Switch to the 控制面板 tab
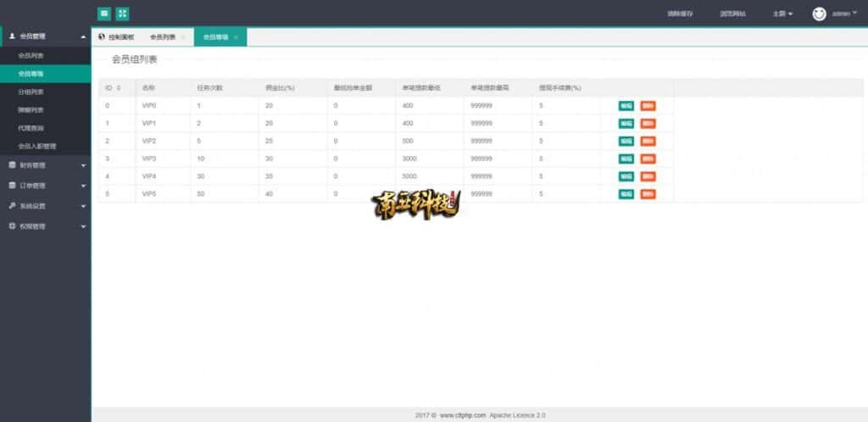The height and width of the screenshot is (422, 868). pos(120,37)
